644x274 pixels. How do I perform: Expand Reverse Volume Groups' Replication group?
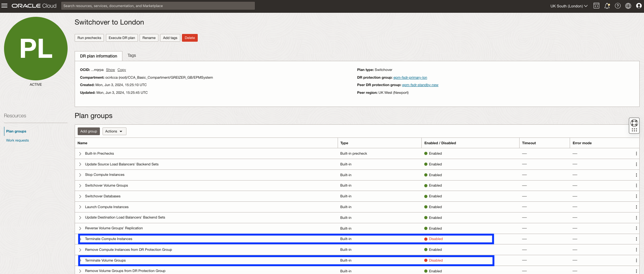(80, 228)
